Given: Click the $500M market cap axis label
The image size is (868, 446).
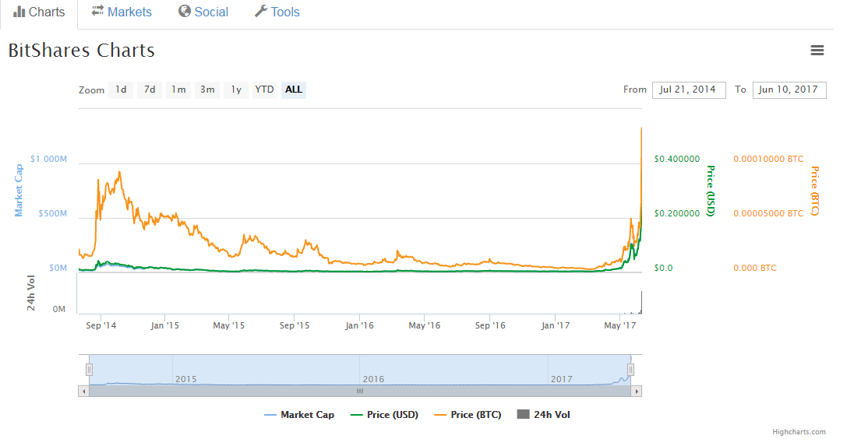Looking at the screenshot, I should (x=52, y=214).
